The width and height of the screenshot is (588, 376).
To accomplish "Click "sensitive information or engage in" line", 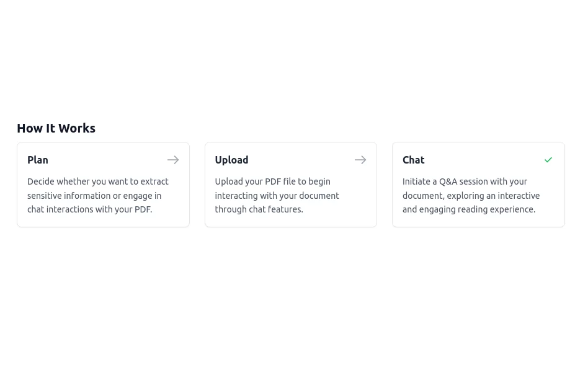I will click(94, 196).
